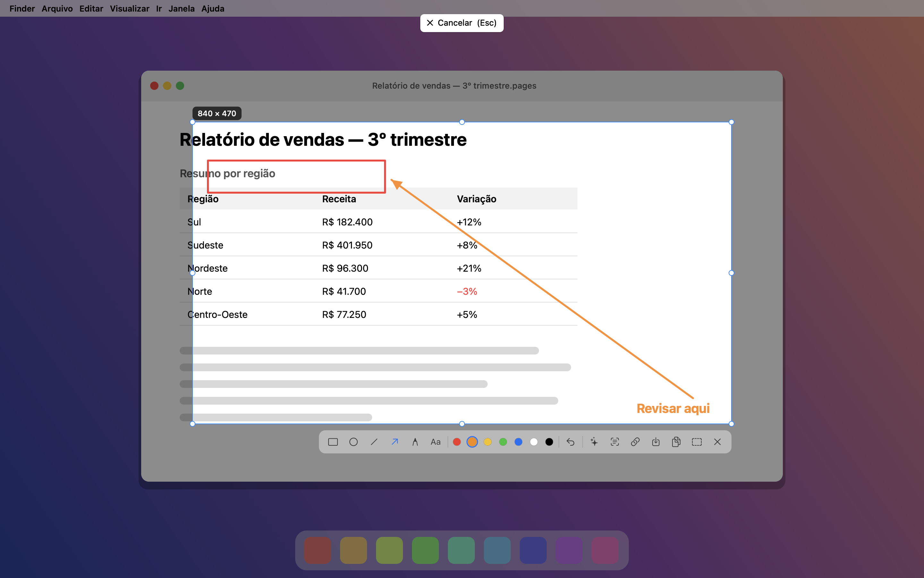Viewport: 924px width, 578px height.
Task: Click the R$ 401.950 cell
Action: [347, 245]
